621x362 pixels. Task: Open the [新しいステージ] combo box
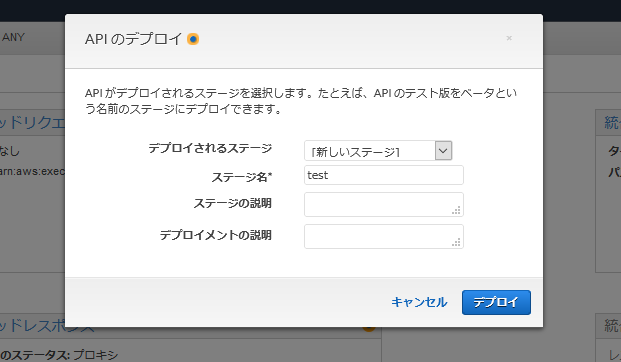click(x=378, y=151)
